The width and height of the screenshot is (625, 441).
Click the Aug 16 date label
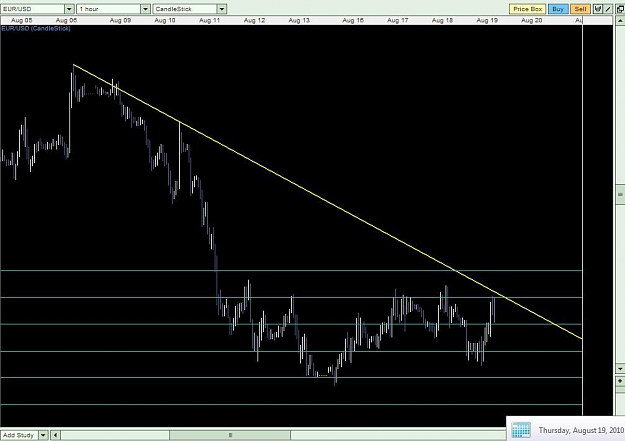click(353, 20)
